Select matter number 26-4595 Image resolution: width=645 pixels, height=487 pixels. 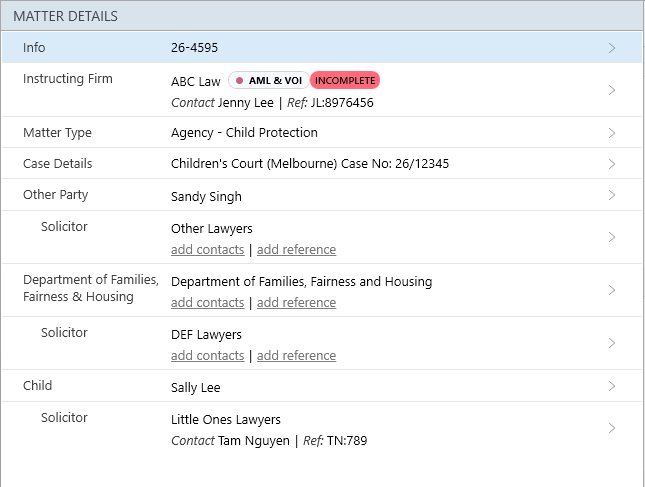point(195,48)
